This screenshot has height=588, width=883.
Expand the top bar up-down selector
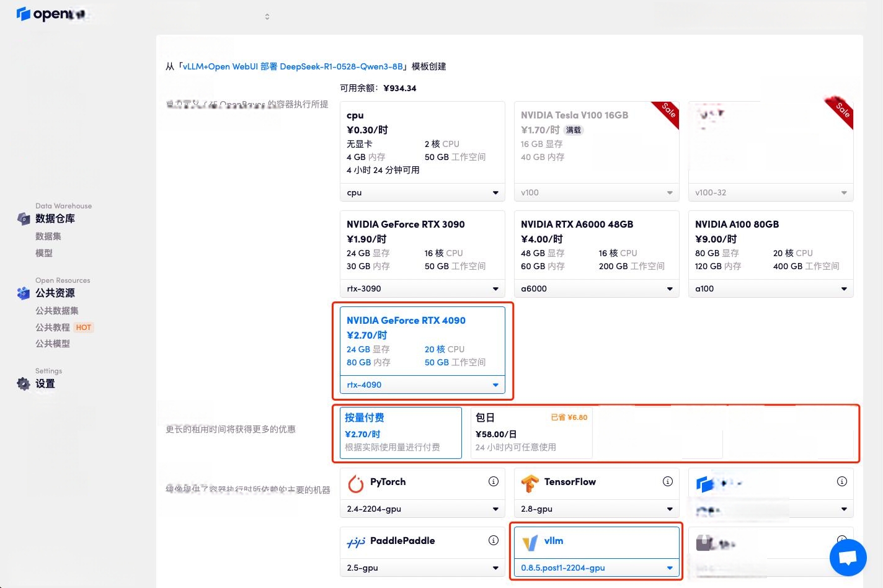point(267,17)
